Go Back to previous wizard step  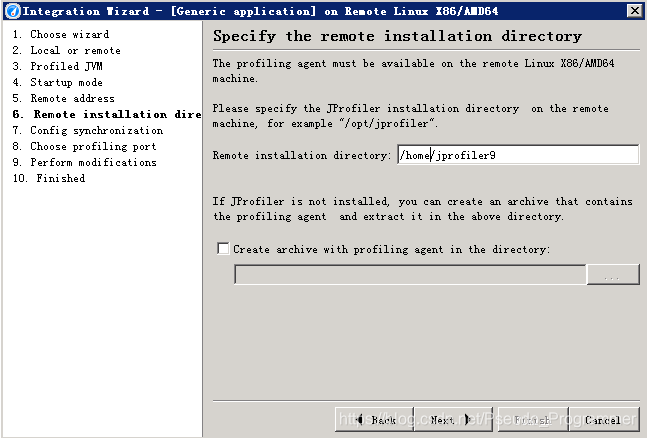(x=375, y=419)
